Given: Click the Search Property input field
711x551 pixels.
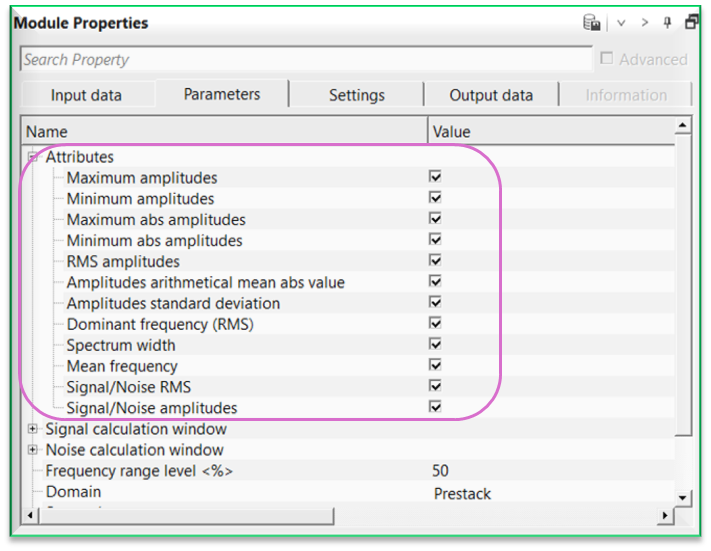Looking at the screenshot, I should (300, 59).
